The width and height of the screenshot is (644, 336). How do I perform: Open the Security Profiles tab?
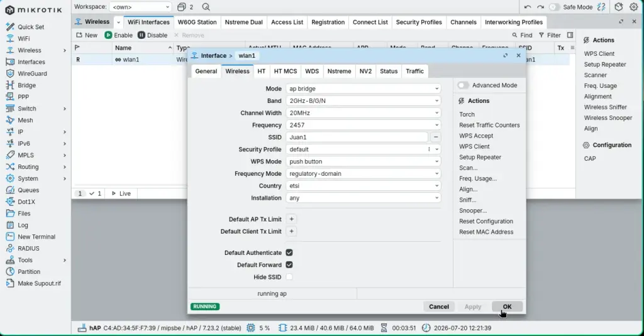tap(418, 22)
